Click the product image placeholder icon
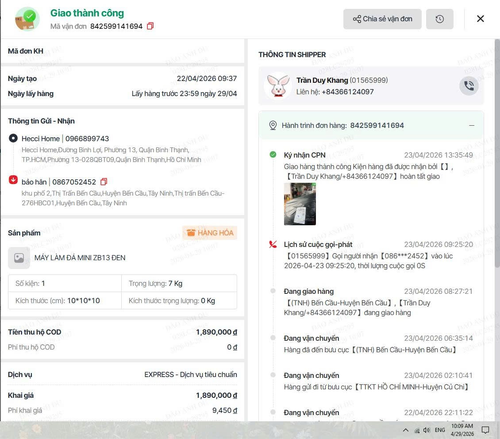 19,258
